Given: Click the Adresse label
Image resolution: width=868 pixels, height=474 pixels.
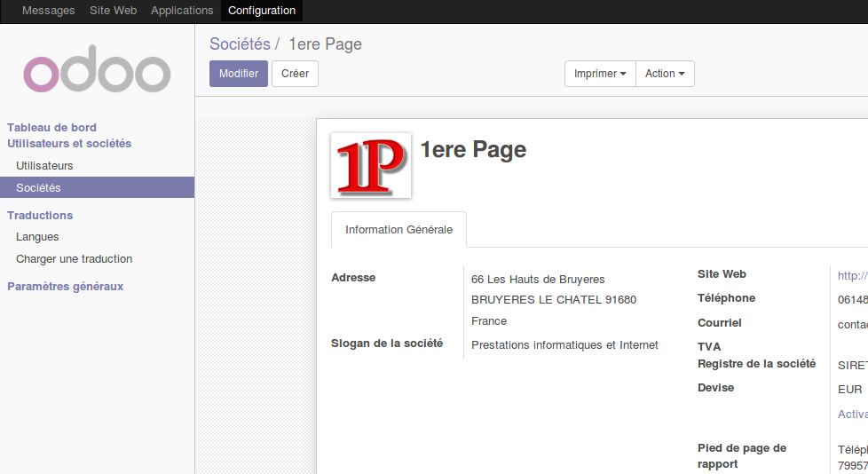Looking at the screenshot, I should click(353, 278).
